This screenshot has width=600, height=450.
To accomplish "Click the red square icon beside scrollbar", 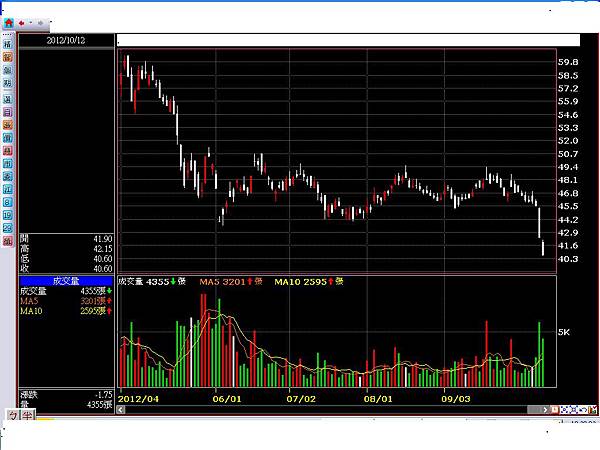I will tap(554, 410).
